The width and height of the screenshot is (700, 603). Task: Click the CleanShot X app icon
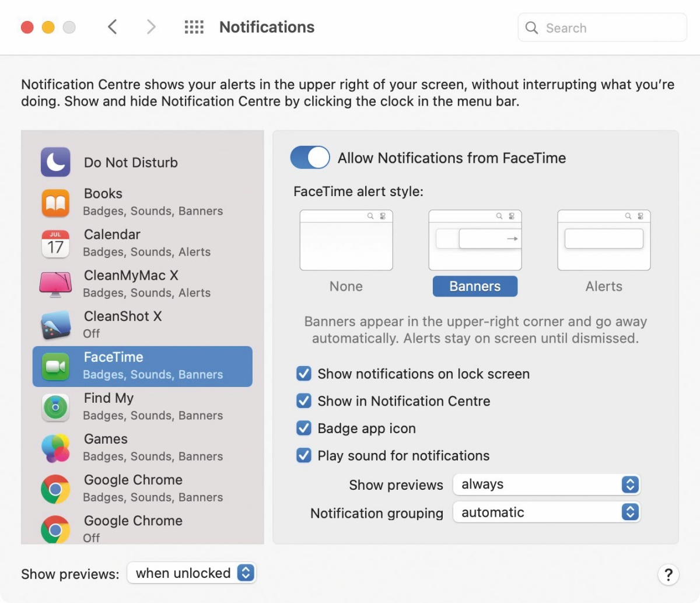(x=55, y=325)
